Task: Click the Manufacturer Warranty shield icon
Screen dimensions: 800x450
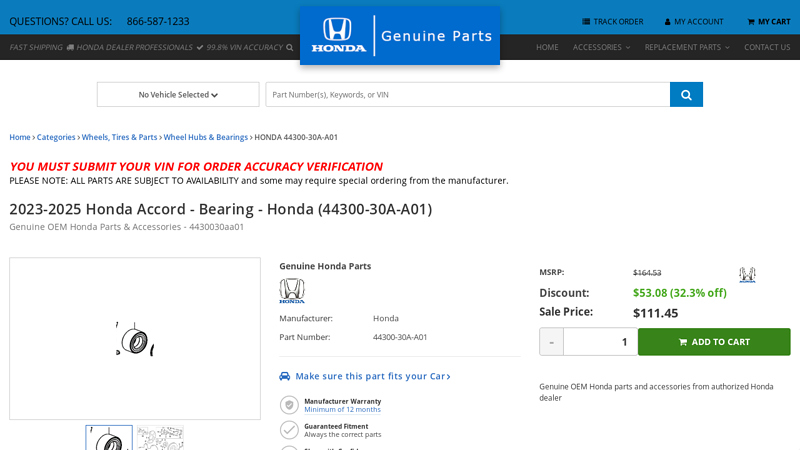Action: point(290,405)
